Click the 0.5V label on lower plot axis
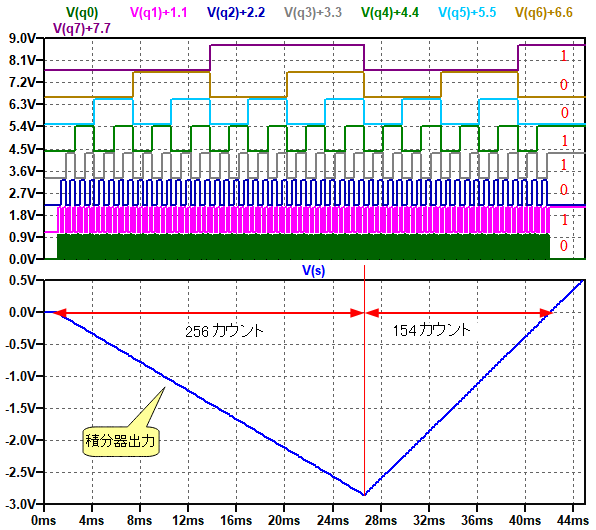The width and height of the screenshot is (596, 530). [x=22, y=281]
